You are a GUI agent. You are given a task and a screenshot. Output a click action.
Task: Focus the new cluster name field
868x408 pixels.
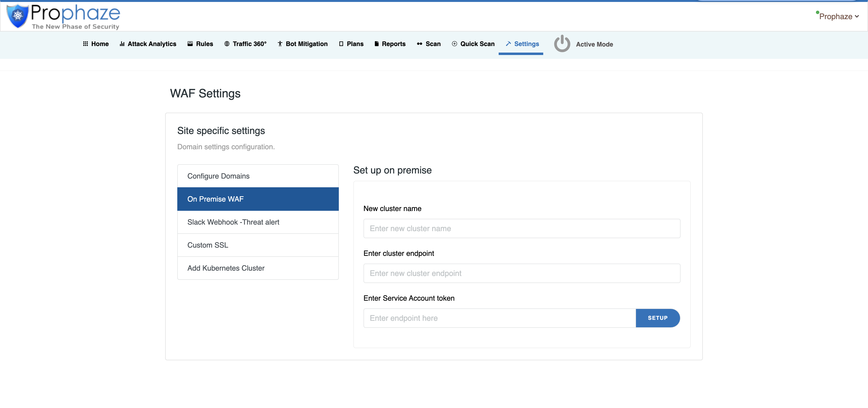point(521,229)
